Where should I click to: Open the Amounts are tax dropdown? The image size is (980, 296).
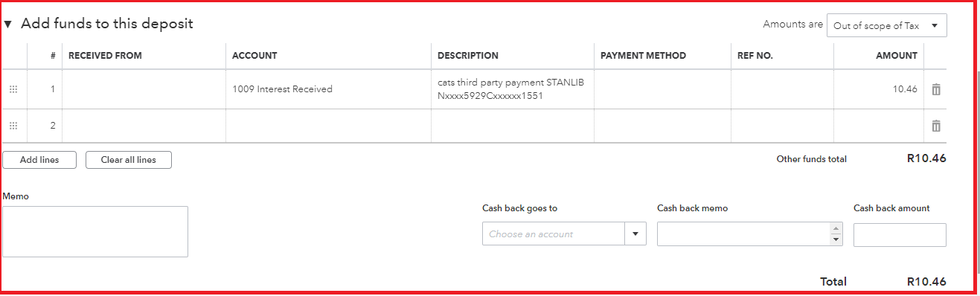click(x=887, y=25)
